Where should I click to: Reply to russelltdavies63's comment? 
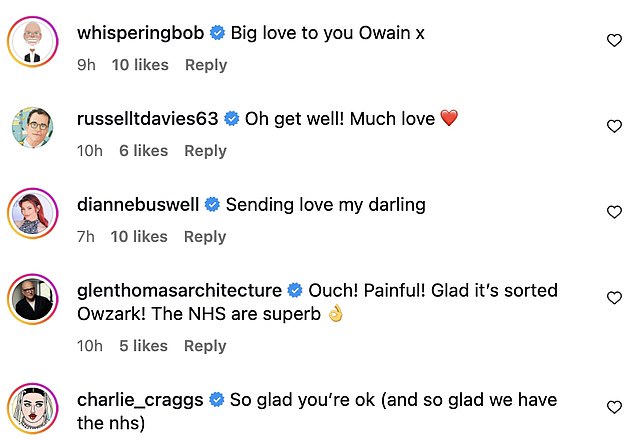(205, 151)
